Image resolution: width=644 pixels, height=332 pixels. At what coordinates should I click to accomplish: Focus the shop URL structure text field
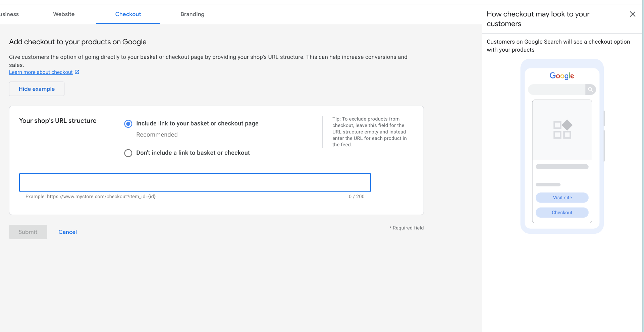(195, 182)
